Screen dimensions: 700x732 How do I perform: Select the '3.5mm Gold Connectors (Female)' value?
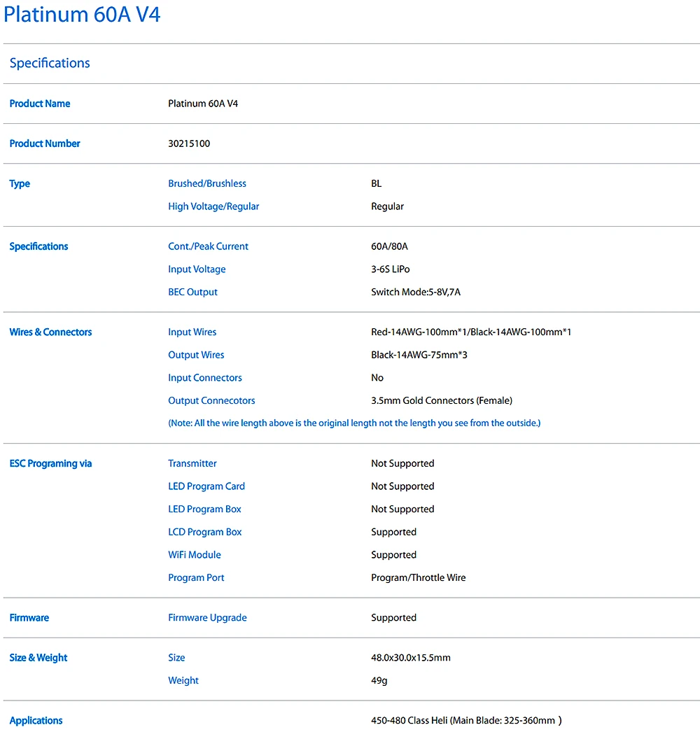click(442, 400)
